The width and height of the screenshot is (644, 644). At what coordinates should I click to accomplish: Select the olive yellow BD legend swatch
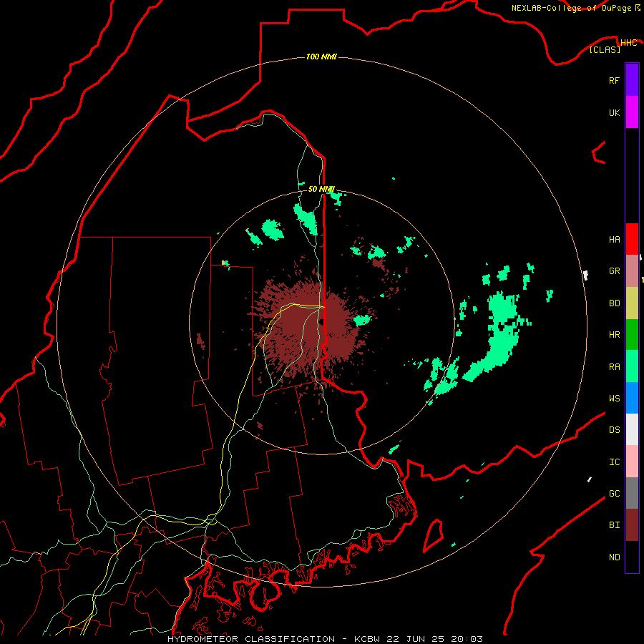point(632,303)
